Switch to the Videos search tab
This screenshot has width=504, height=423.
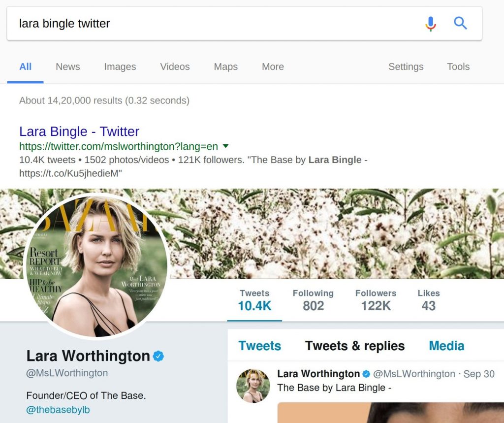[175, 66]
